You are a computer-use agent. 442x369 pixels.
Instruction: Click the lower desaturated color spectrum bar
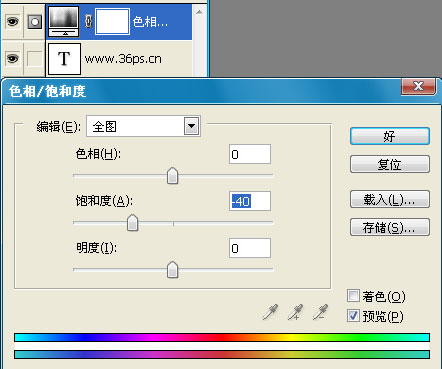coord(222,354)
